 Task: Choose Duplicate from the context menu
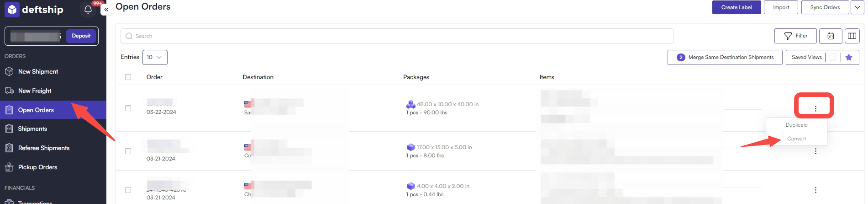[796, 125]
